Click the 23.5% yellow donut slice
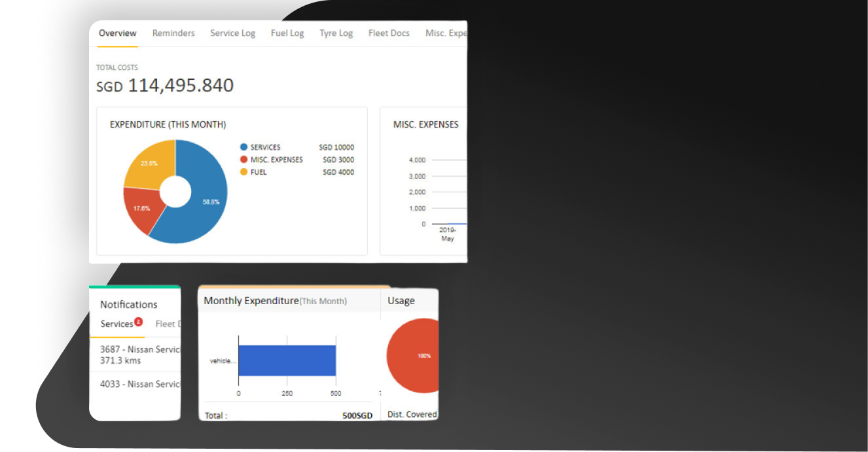 [x=149, y=164]
